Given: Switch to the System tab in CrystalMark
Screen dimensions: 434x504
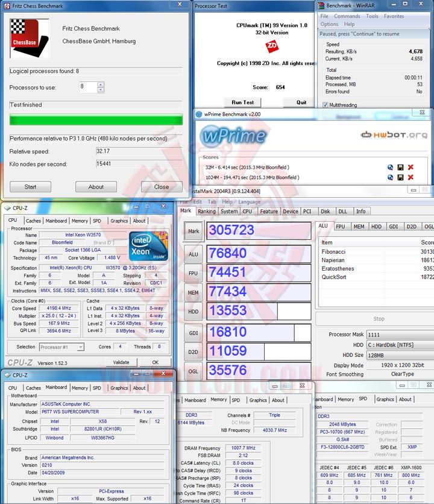Looking at the screenshot, I should (229, 212).
